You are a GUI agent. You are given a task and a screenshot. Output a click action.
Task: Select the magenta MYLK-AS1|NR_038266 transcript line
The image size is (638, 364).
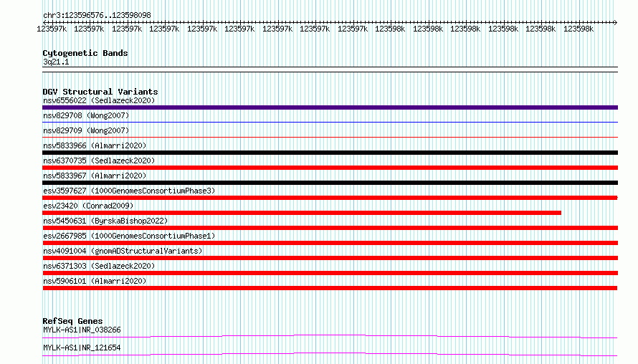pyautogui.click(x=330, y=336)
